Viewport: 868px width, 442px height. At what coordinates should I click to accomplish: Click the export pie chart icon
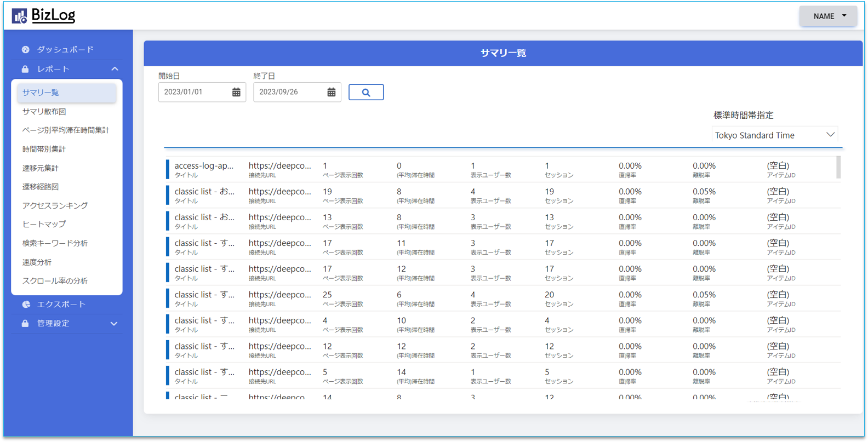point(26,305)
